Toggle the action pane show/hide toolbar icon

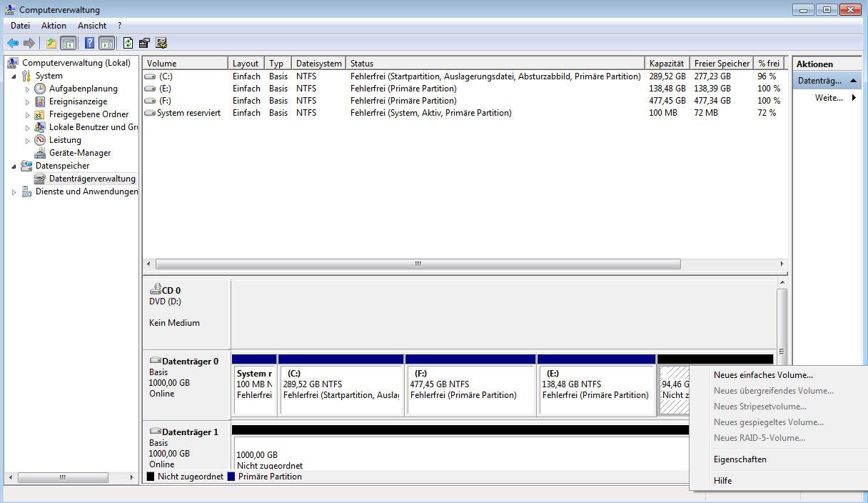106,43
